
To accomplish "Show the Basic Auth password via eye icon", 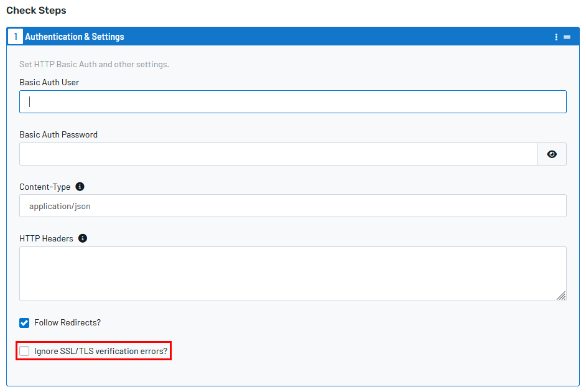I will point(552,154).
